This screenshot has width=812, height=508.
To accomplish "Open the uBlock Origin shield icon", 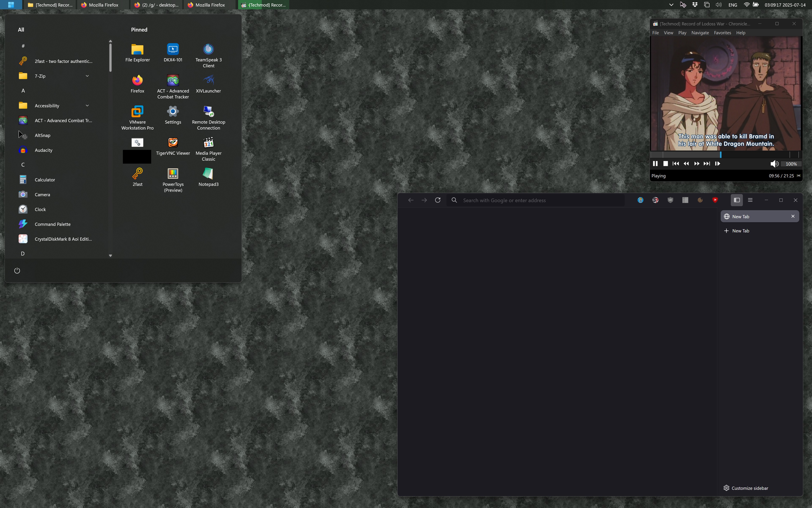I will (x=670, y=200).
